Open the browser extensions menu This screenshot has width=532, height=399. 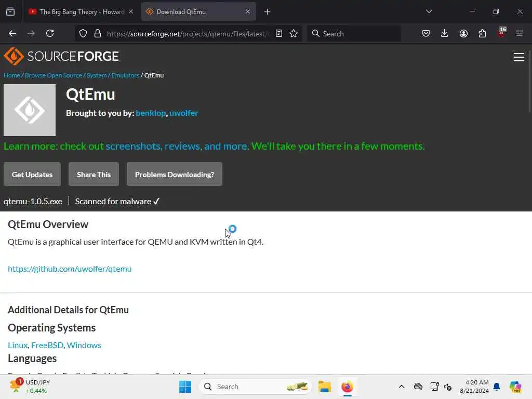[x=482, y=33]
